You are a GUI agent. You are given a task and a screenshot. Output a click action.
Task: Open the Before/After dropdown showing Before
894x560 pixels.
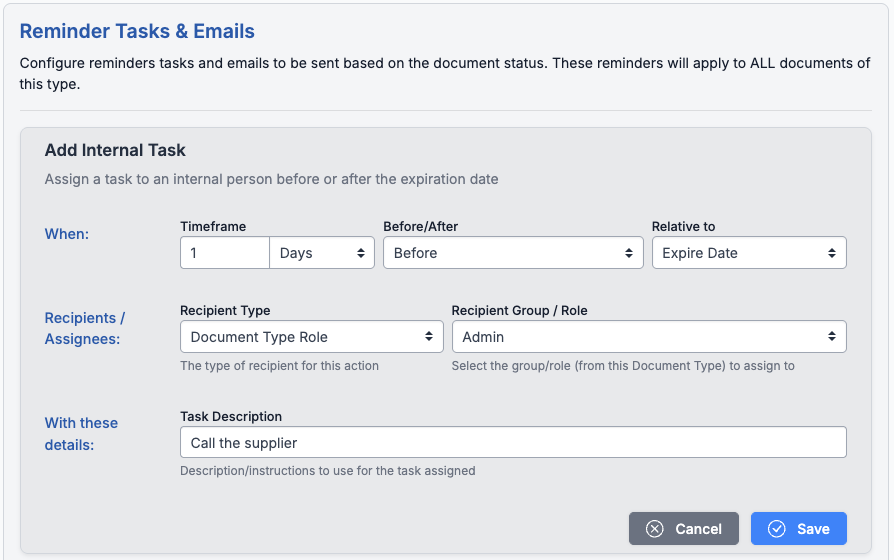[512, 253]
